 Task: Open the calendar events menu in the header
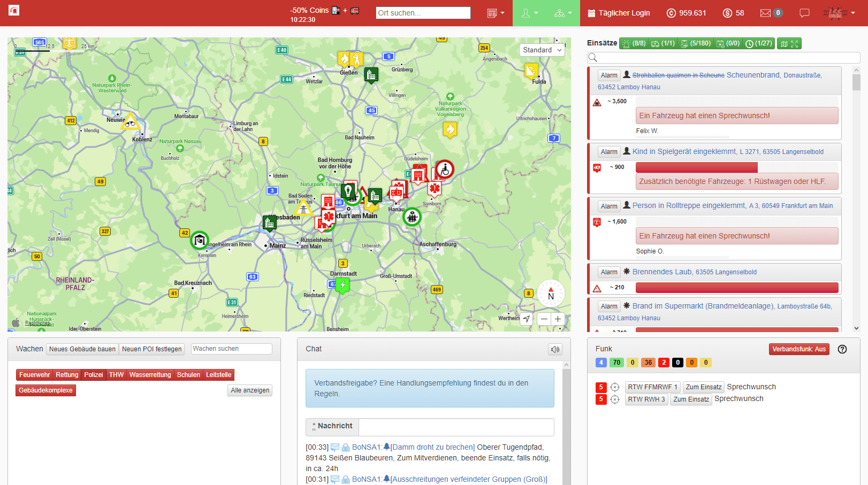point(496,13)
